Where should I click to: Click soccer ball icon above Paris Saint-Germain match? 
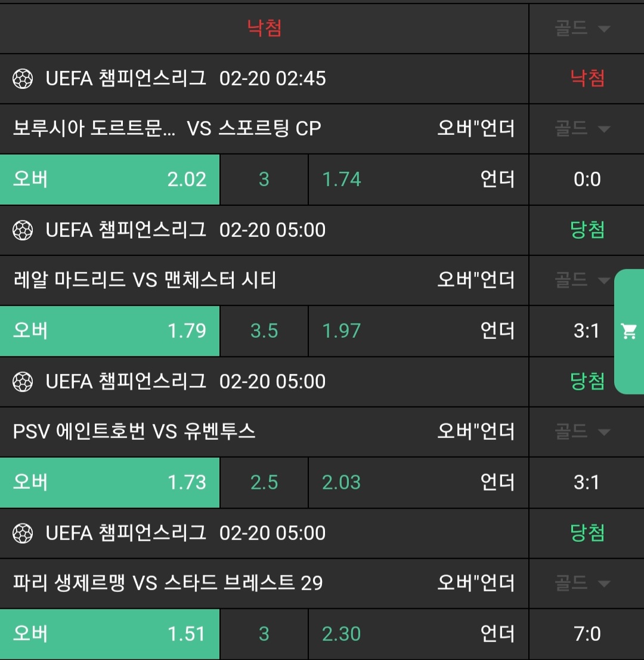tap(23, 533)
